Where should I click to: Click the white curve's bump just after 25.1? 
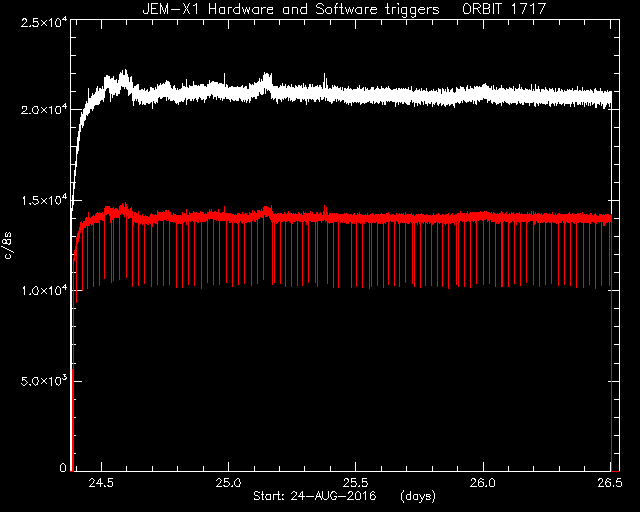(x=267, y=77)
